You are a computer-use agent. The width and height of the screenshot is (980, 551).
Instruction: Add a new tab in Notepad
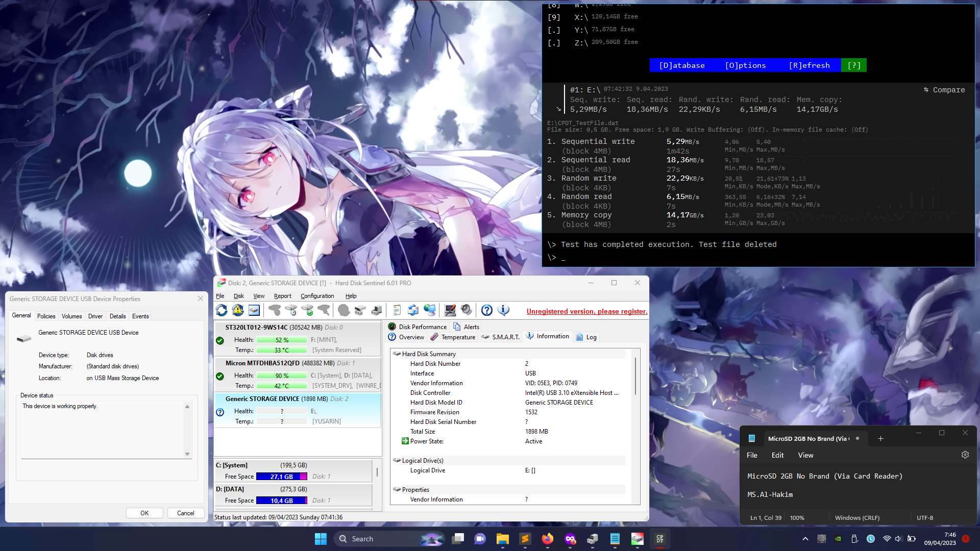click(880, 439)
